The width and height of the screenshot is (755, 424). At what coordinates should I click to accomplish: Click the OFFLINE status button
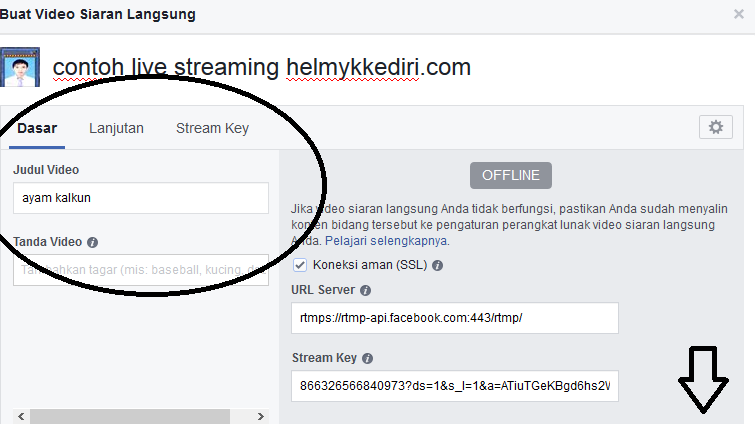click(511, 175)
